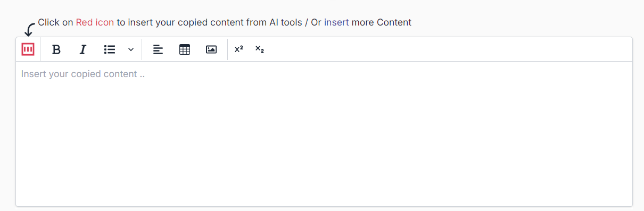This screenshot has width=644, height=211.
Task: Insert a bulleted list
Action: coord(110,49)
